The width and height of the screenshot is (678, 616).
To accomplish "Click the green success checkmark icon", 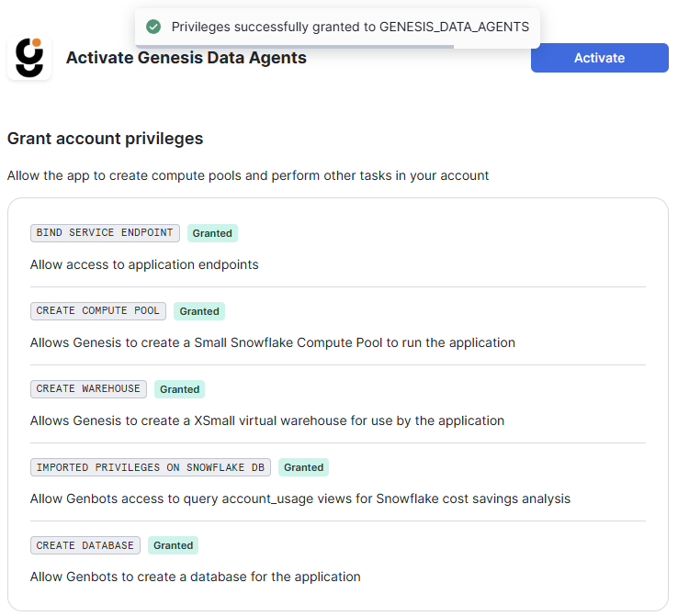I will pyautogui.click(x=153, y=27).
